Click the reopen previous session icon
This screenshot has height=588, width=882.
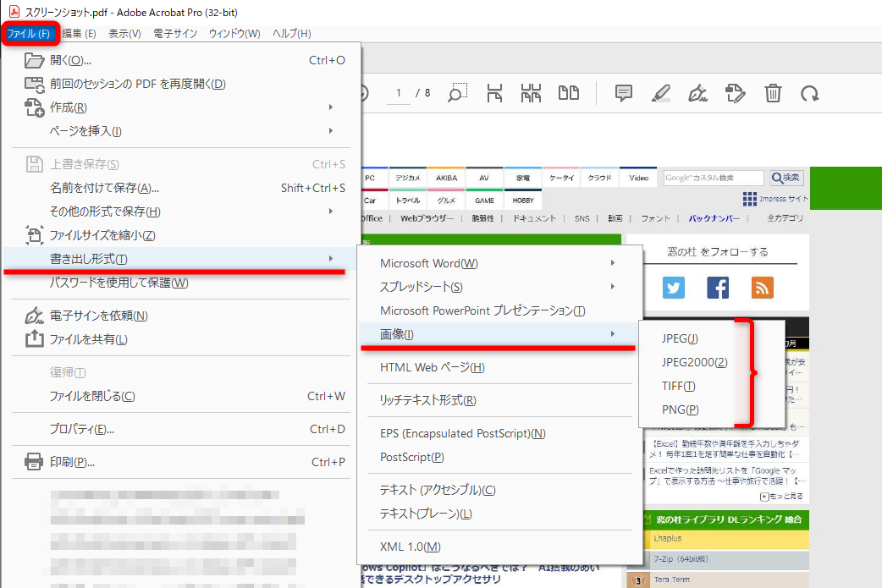(x=35, y=85)
